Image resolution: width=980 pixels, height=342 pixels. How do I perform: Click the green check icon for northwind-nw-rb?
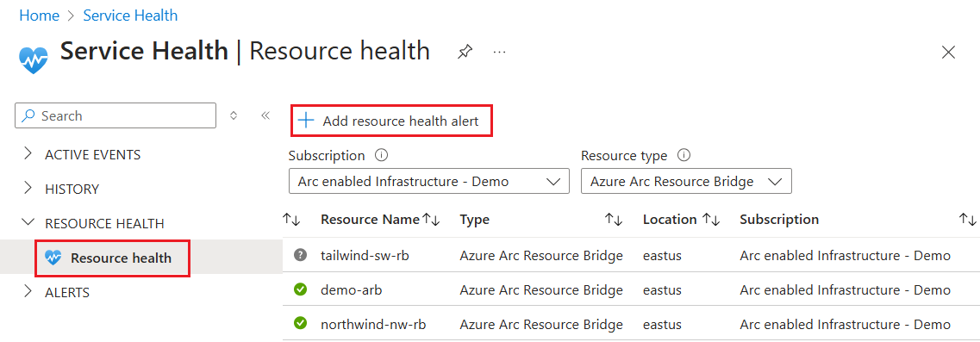click(301, 324)
